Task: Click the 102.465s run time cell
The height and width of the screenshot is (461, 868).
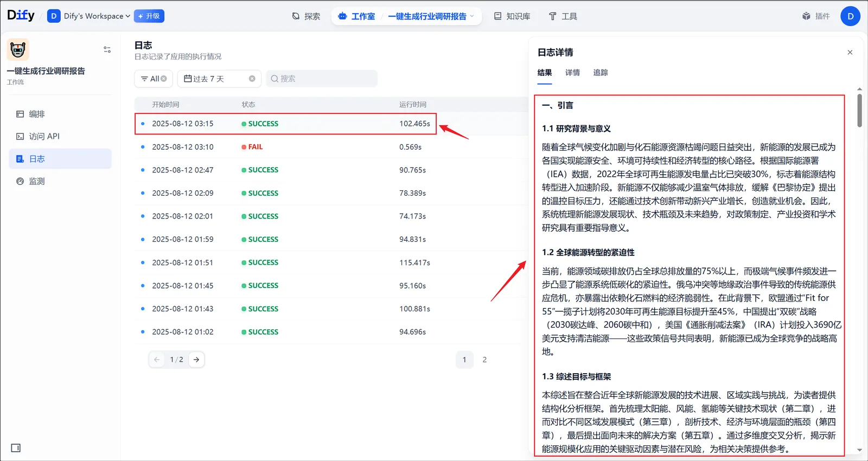Action: pos(414,124)
